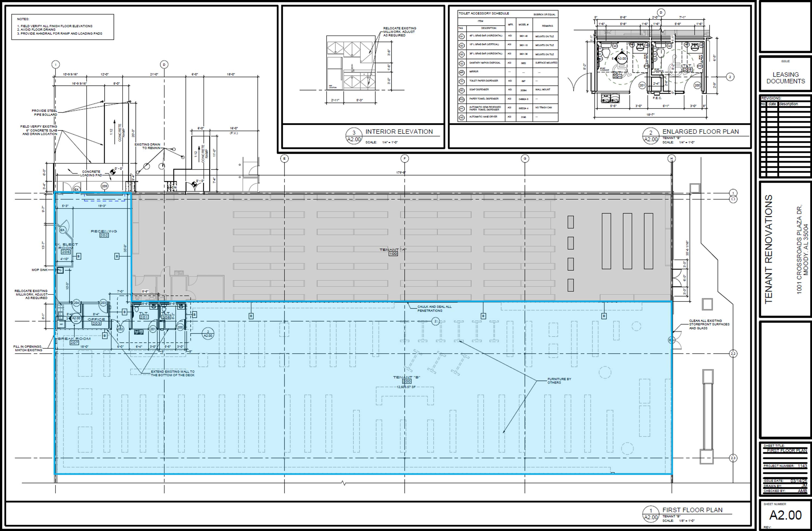Select door tag 202 by the corridor
812x531 pixels.
pos(120,329)
